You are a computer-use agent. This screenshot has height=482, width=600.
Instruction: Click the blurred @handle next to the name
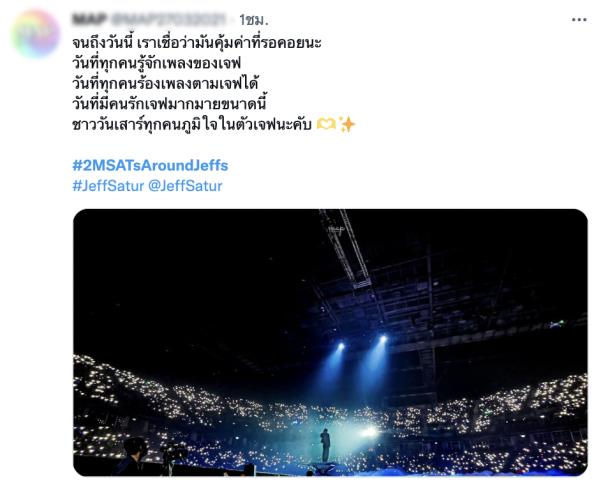(x=166, y=19)
